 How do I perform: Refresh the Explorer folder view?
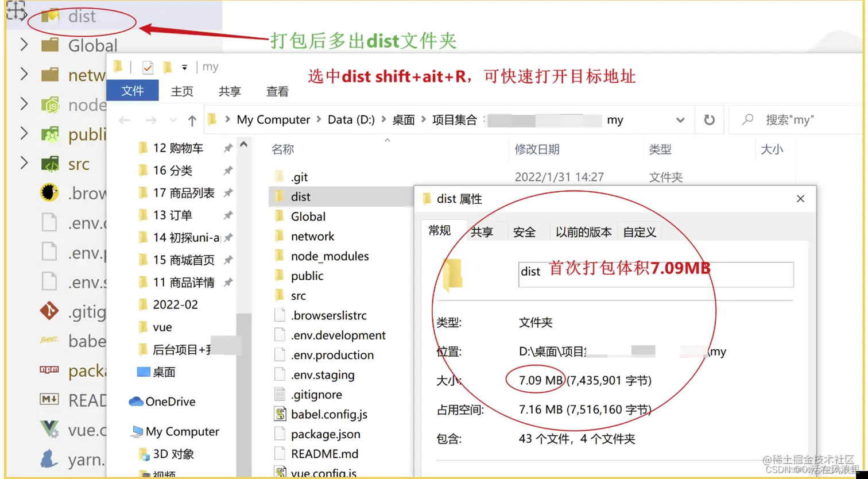coord(710,120)
